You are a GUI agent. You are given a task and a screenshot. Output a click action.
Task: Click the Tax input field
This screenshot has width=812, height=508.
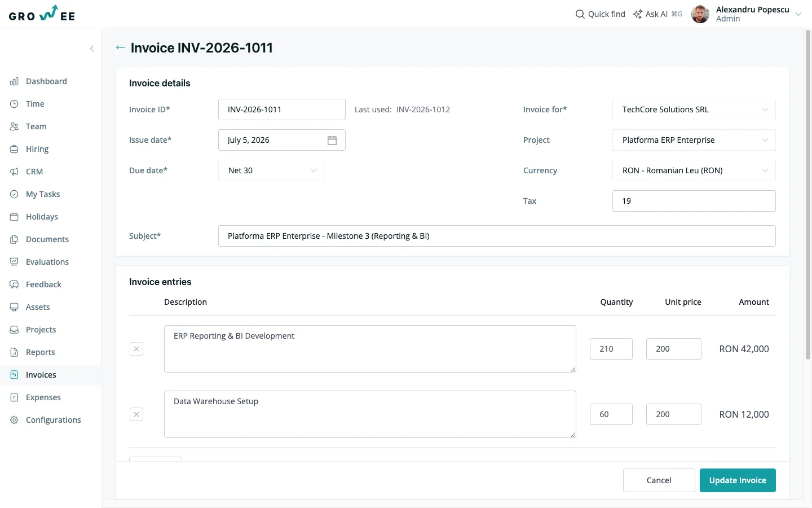coord(694,201)
